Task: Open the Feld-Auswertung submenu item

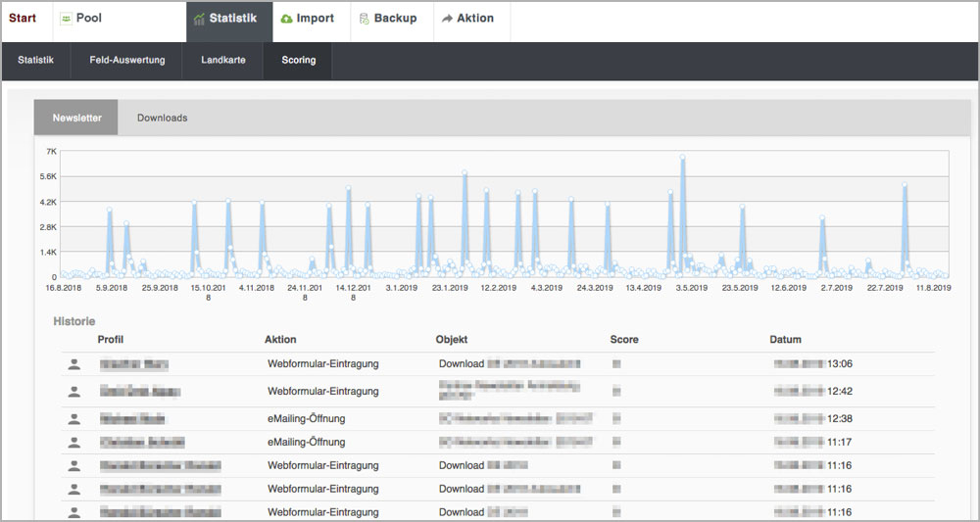Action: (x=127, y=61)
